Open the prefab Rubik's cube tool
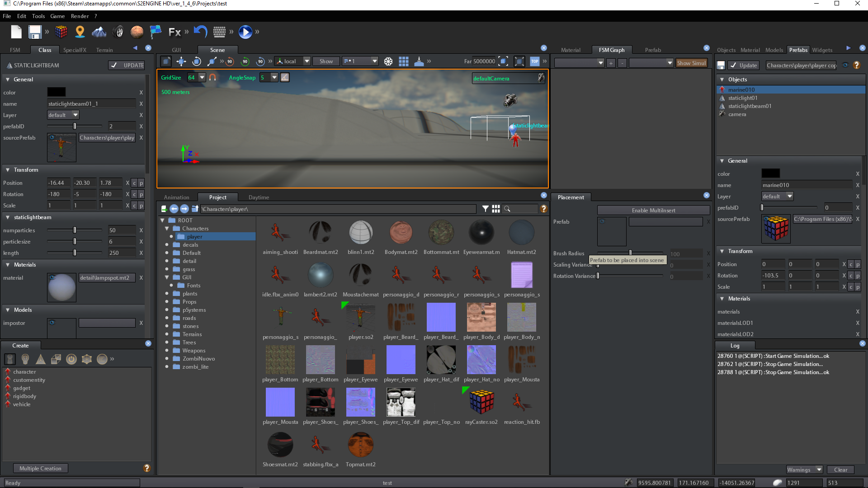This screenshot has width=868, height=488. point(61,32)
